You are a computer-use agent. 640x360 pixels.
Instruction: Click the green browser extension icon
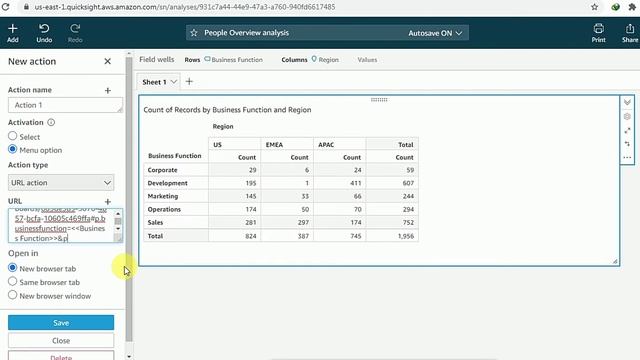(616, 7)
